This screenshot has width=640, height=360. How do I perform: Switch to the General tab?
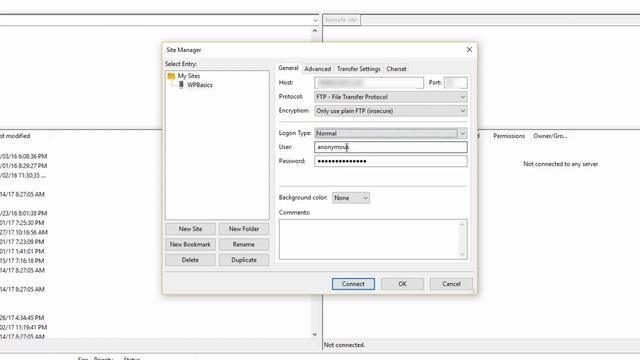[x=289, y=68]
